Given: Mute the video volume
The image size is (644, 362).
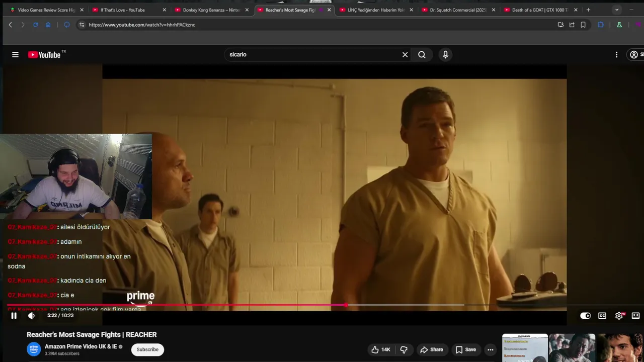Looking at the screenshot, I should tap(31, 316).
